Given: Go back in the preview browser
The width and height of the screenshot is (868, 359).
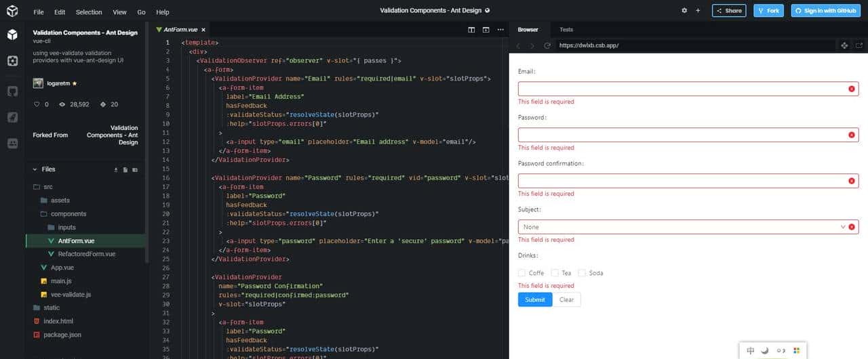Looking at the screenshot, I should click(518, 45).
